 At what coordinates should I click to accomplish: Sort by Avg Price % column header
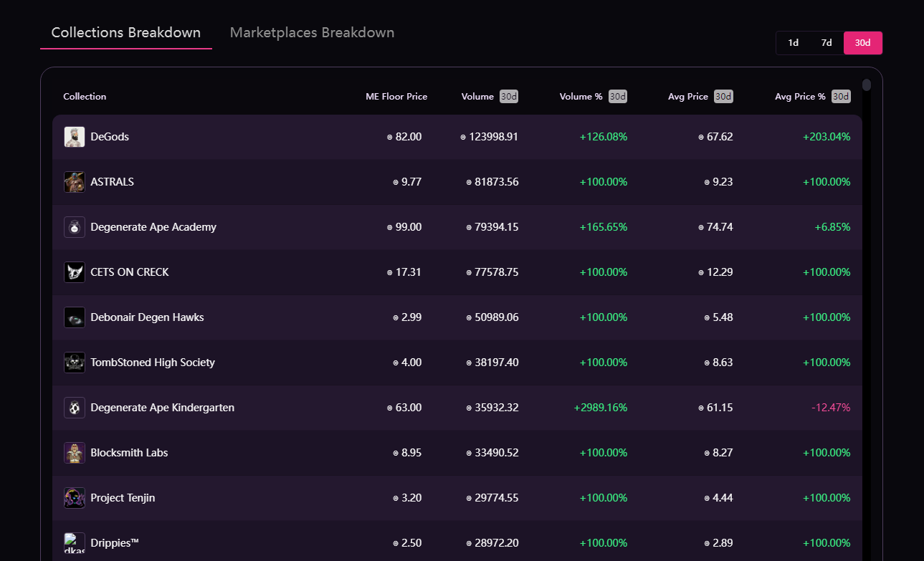801,97
